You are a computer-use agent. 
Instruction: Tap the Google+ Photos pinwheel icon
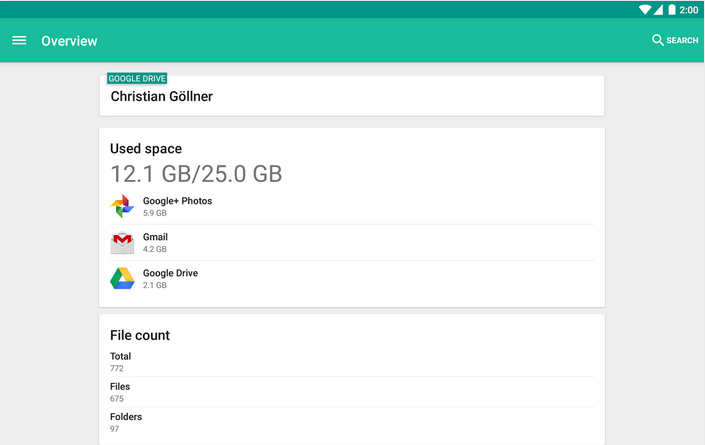click(122, 206)
